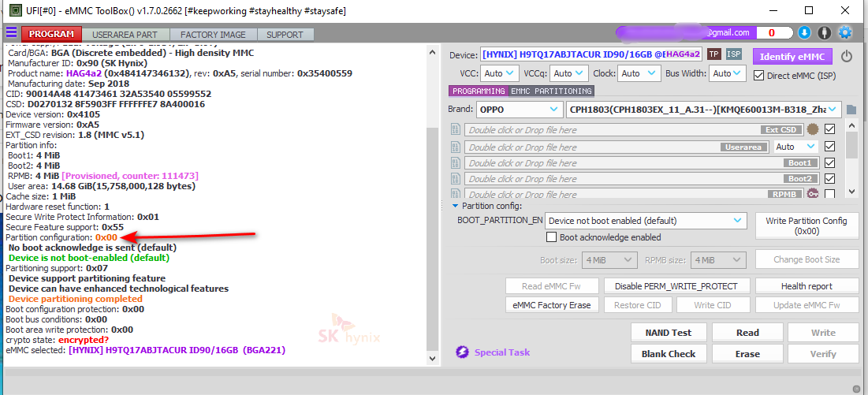The width and height of the screenshot is (868, 395).
Task: Open the Brand dropdown showing OPPO
Action: tap(519, 110)
